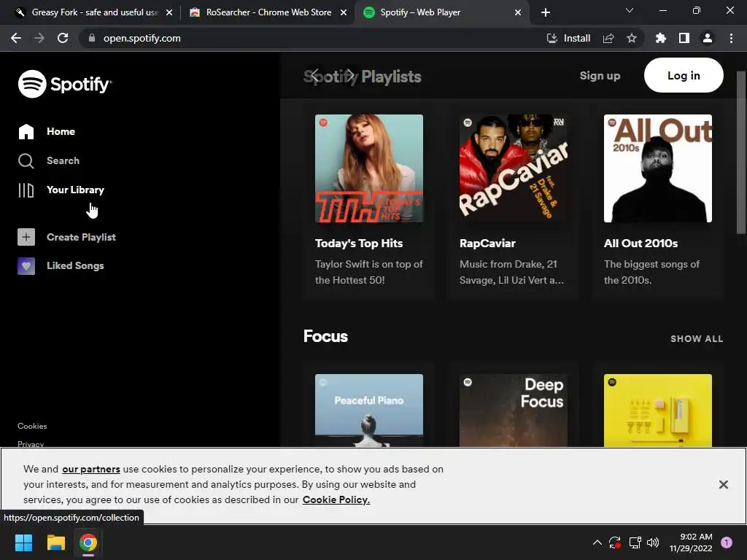Click the Home house icon
The image size is (747, 560).
(x=26, y=131)
